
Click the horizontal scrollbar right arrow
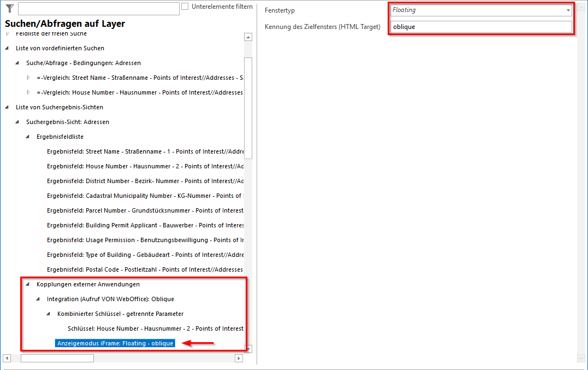coord(239,358)
